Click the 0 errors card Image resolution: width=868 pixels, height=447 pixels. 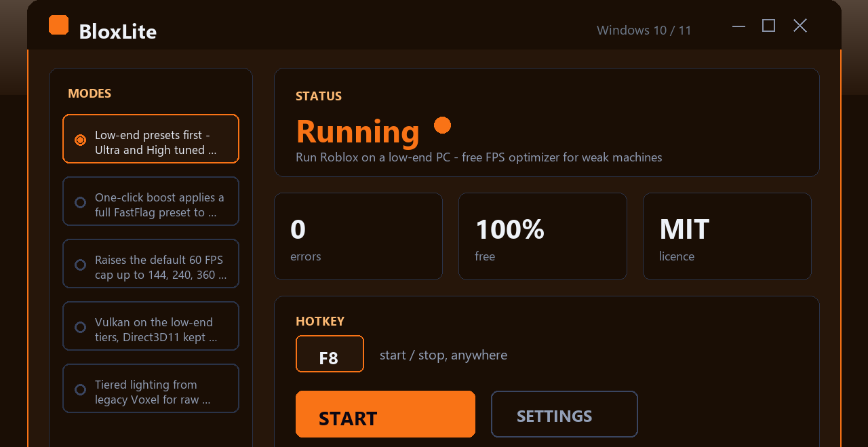pos(358,236)
